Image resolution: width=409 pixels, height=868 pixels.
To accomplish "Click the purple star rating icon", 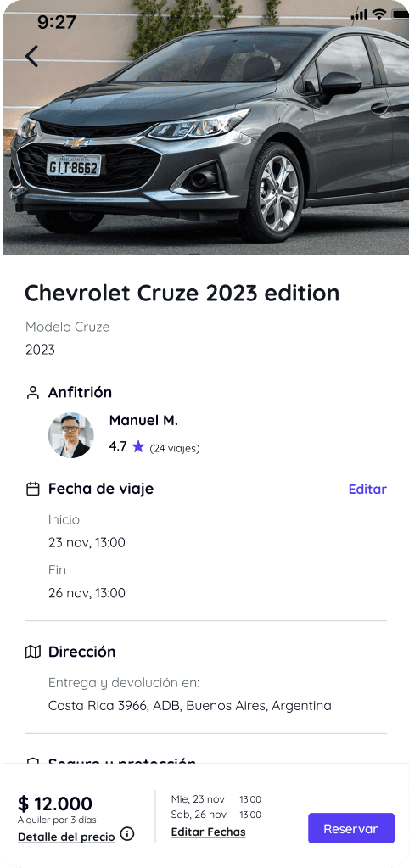I will point(137,447).
